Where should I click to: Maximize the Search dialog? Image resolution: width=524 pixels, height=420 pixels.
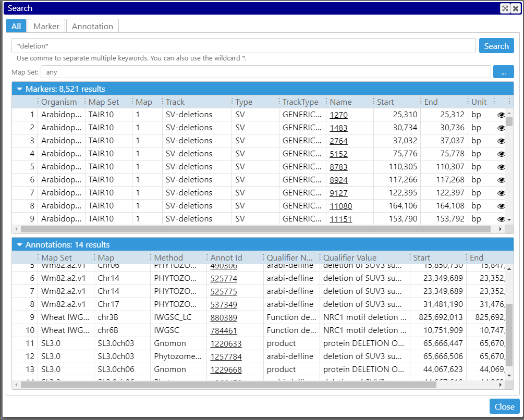pyautogui.click(x=505, y=8)
